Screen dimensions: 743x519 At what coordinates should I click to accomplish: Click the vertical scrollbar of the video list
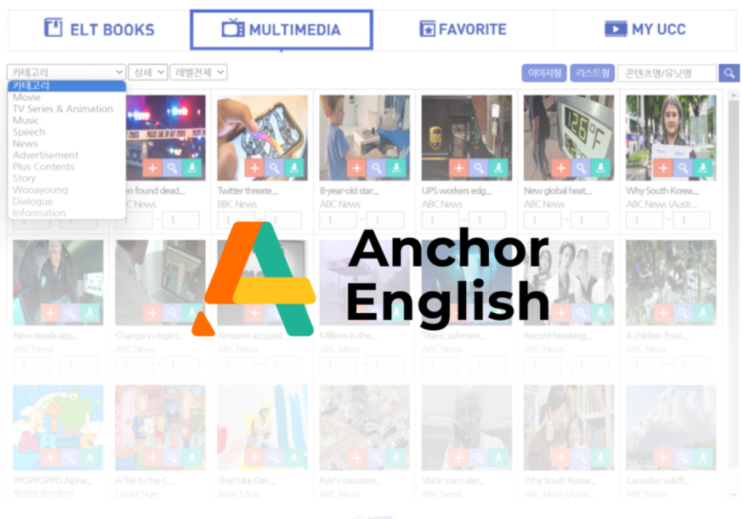[x=733, y=294]
